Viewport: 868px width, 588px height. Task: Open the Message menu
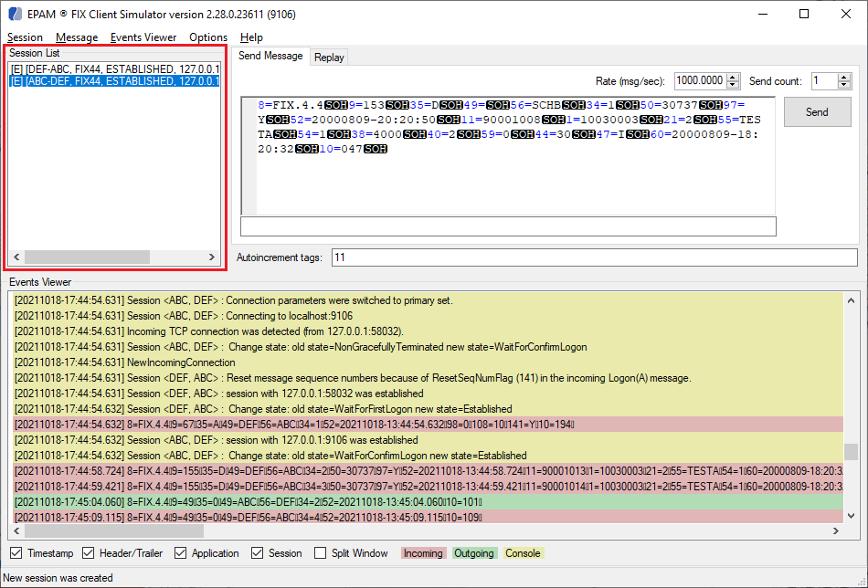pos(77,37)
